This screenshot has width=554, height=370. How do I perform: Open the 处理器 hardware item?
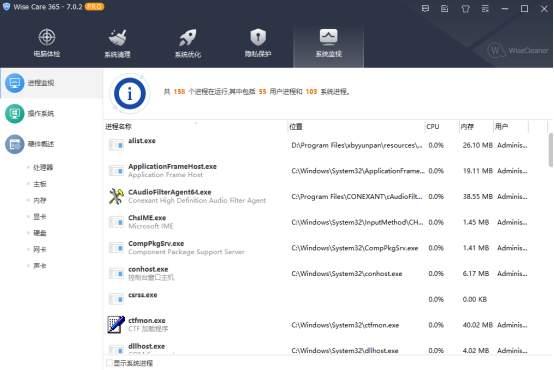tap(43, 168)
